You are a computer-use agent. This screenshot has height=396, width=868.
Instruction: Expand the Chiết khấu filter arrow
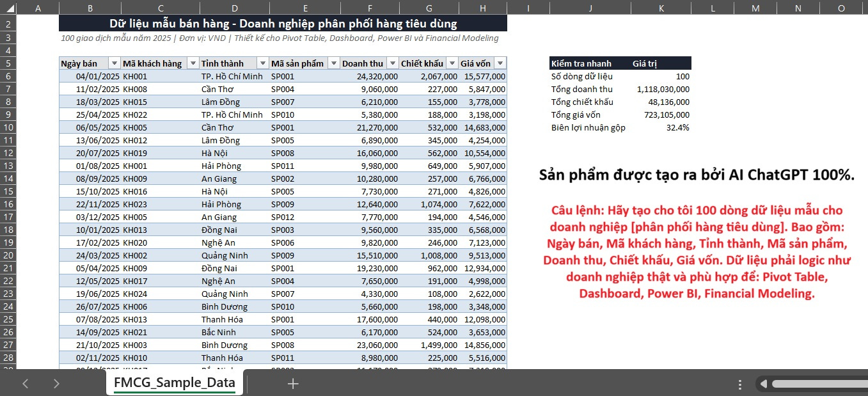click(x=452, y=63)
